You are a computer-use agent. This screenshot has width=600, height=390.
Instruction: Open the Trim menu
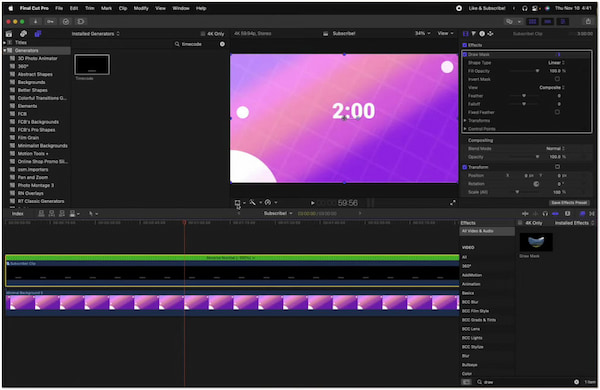90,8
